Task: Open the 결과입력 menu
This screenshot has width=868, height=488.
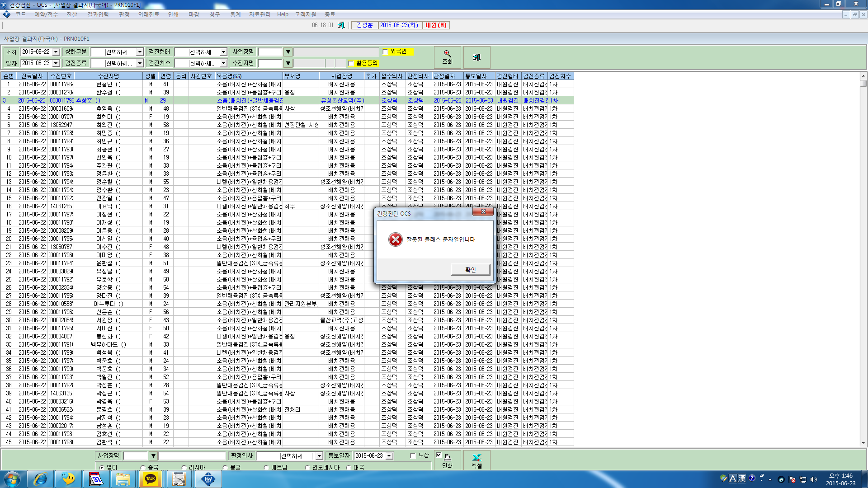Action: point(98,14)
